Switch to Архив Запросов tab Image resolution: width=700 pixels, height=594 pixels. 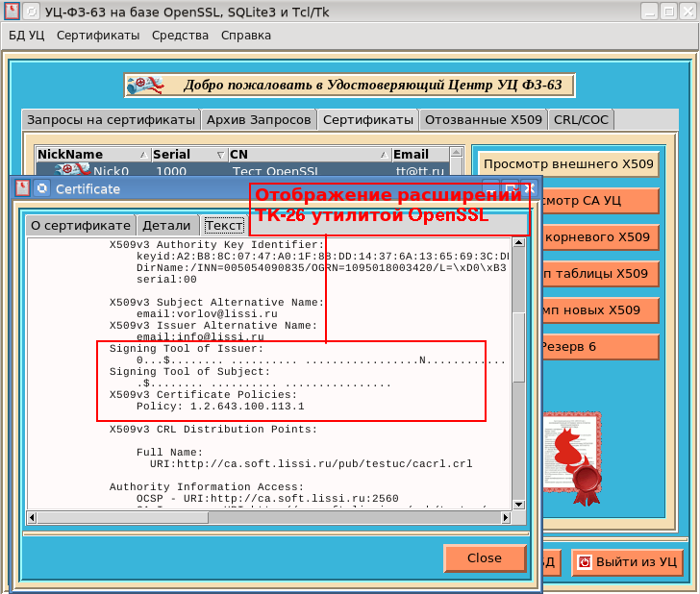259,119
